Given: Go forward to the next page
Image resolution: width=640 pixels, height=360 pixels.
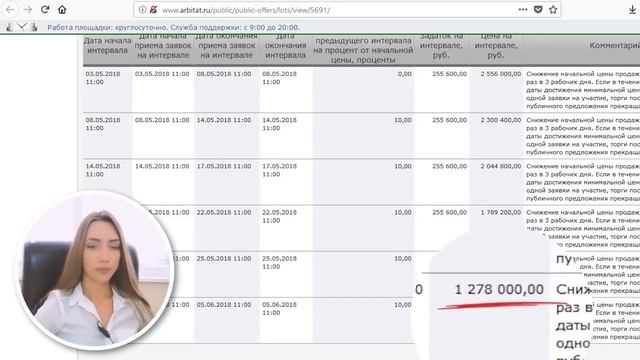Looking at the screenshot, I should point(28,9).
